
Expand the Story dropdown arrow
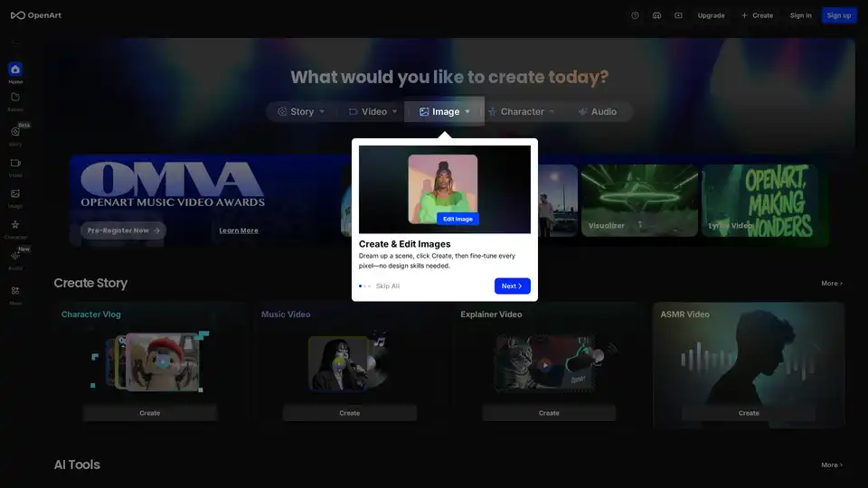point(322,112)
